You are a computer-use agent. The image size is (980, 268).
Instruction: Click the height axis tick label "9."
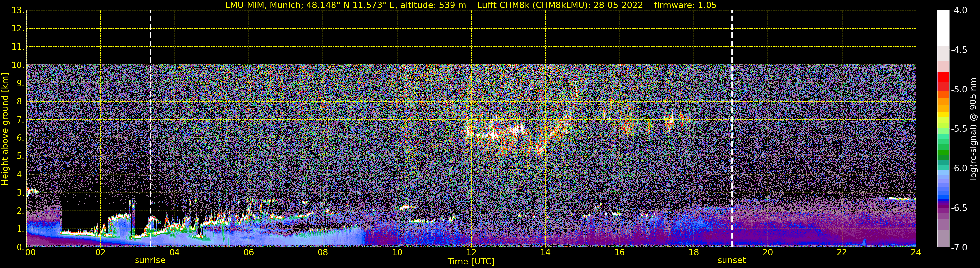pos(20,83)
